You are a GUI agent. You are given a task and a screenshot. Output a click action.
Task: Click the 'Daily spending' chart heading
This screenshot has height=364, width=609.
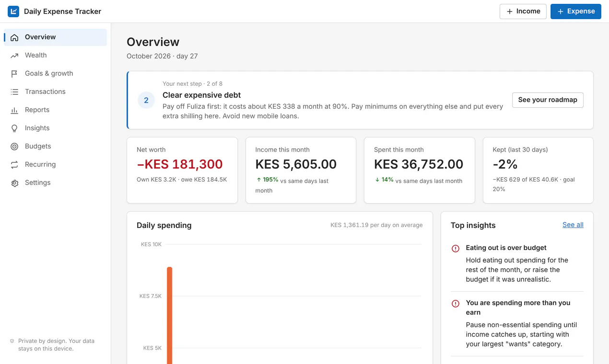click(x=164, y=226)
